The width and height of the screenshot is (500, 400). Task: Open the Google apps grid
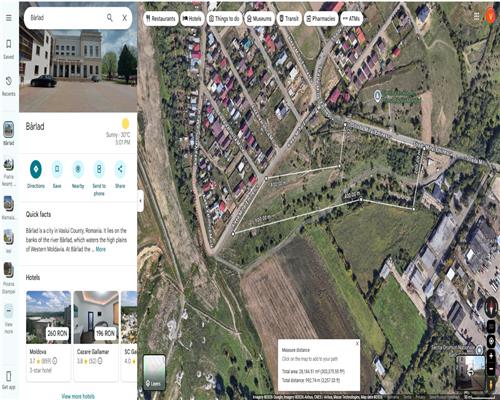click(477, 16)
